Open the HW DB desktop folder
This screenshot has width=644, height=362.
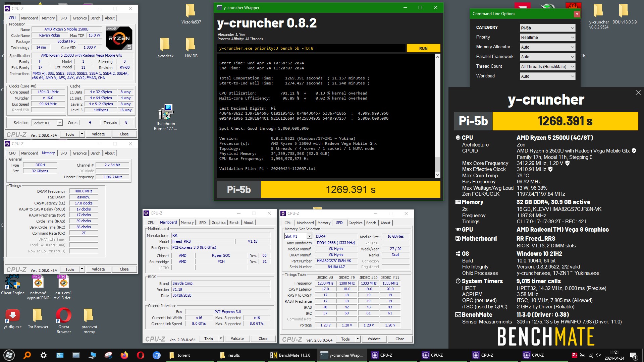click(x=191, y=47)
